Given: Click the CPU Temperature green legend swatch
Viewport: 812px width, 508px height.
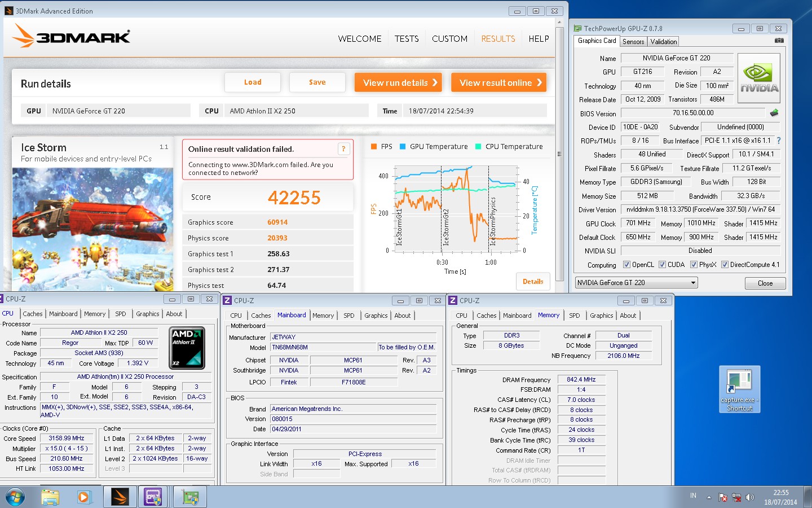Looking at the screenshot, I should click(x=478, y=147).
